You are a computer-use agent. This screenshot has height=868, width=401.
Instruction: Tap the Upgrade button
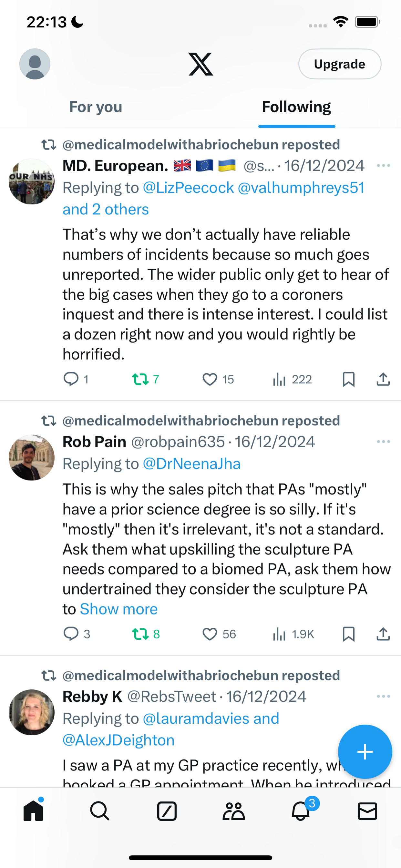340,64
